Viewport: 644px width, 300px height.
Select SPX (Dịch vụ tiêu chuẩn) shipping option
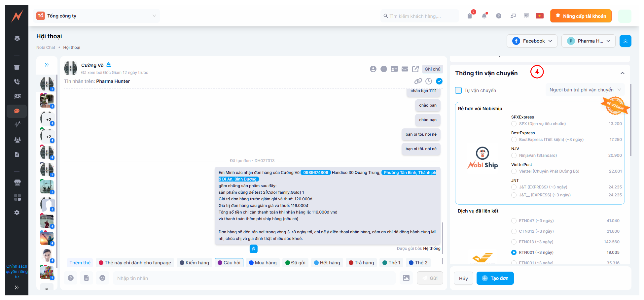[514, 124]
